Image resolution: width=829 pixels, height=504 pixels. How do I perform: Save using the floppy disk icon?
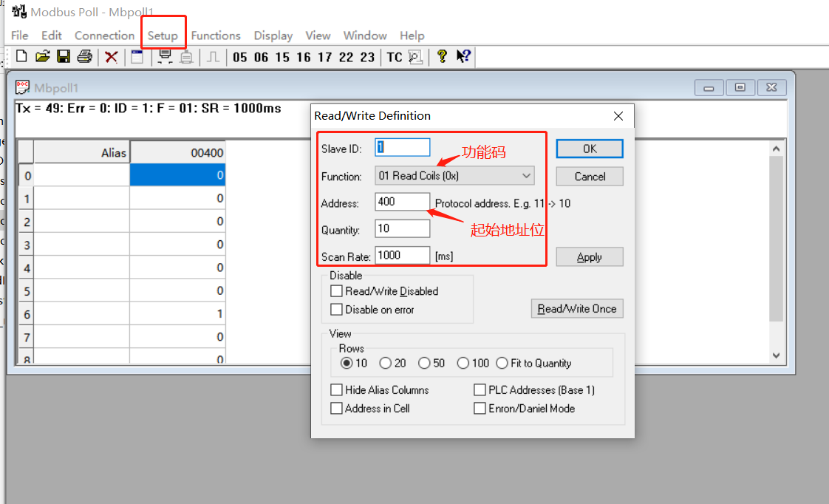coord(64,57)
